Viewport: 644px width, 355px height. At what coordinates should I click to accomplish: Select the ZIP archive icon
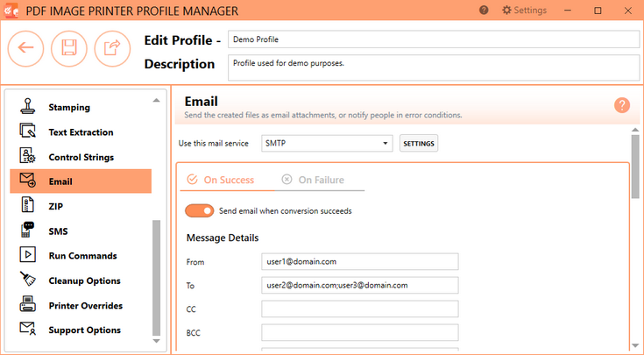click(27, 205)
